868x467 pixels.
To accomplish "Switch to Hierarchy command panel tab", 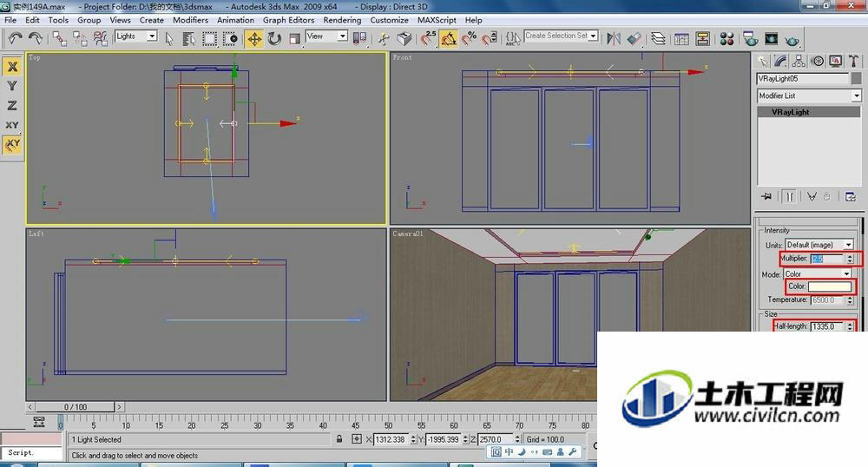I will tap(799, 61).
